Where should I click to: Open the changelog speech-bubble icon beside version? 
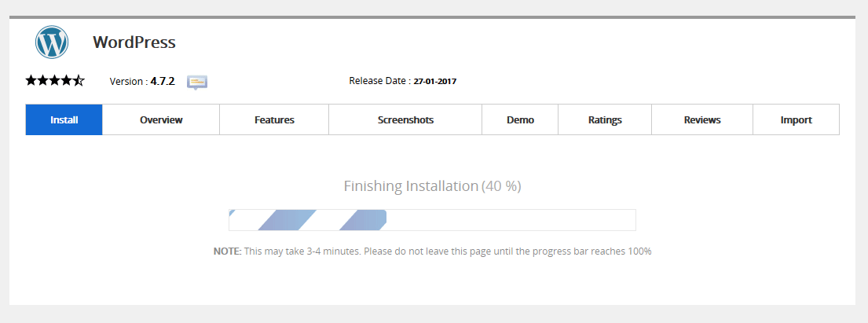pyautogui.click(x=196, y=82)
